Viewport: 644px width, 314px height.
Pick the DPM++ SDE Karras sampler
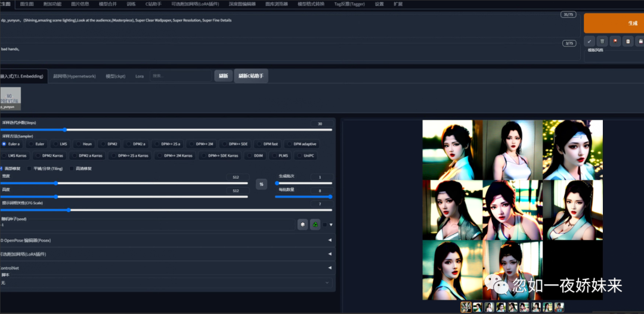(x=219, y=156)
